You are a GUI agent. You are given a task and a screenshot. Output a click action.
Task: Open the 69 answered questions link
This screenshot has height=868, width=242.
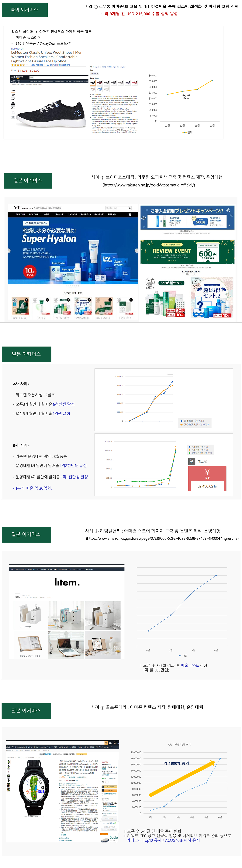point(58,65)
